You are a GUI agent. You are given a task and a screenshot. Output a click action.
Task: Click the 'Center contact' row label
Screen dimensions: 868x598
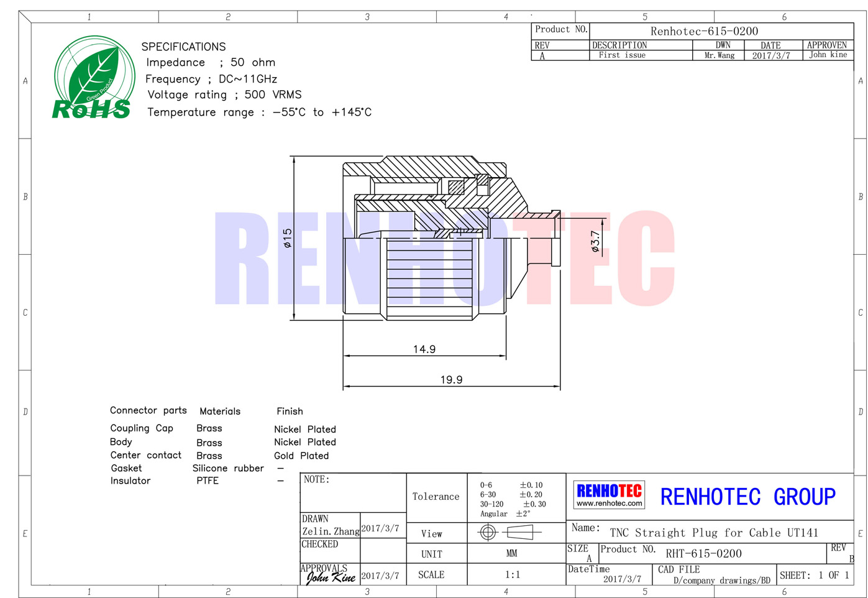point(146,455)
